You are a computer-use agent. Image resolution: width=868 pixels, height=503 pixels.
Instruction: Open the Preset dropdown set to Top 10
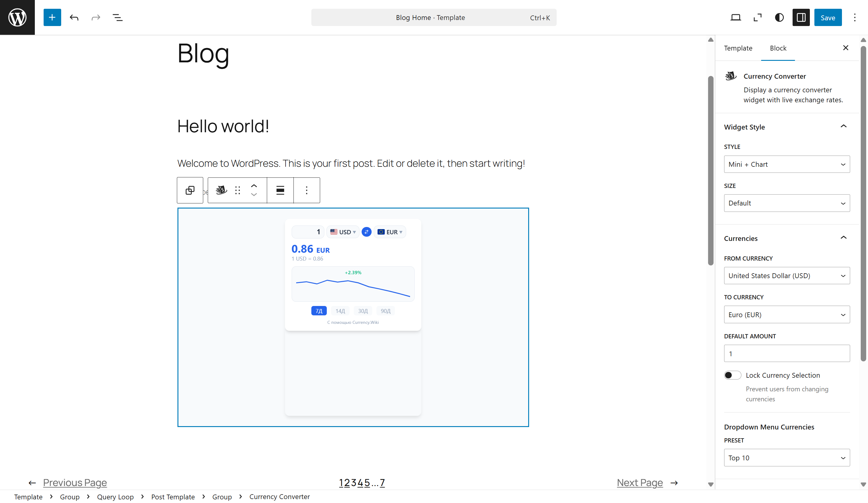tap(787, 458)
